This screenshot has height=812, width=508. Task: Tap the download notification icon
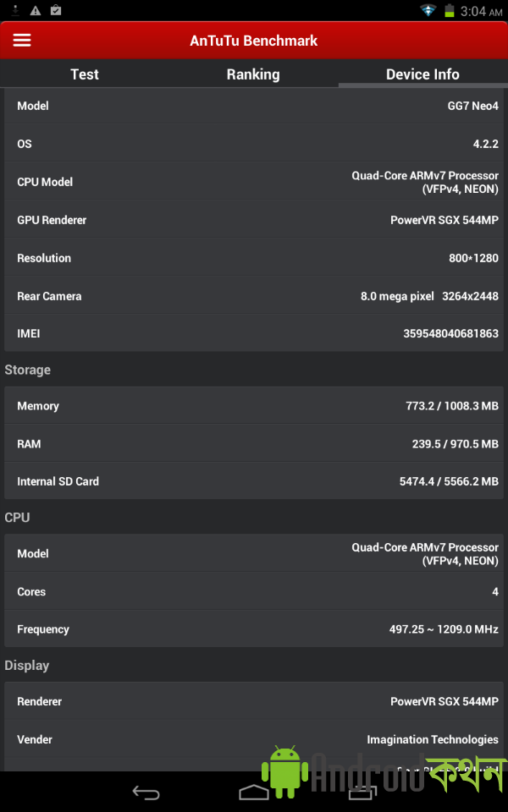[x=15, y=10]
